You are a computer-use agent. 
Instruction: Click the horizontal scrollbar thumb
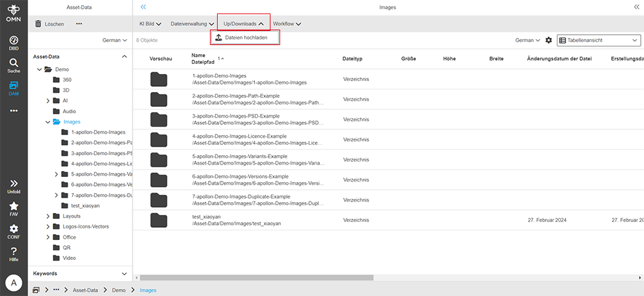coord(257,277)
